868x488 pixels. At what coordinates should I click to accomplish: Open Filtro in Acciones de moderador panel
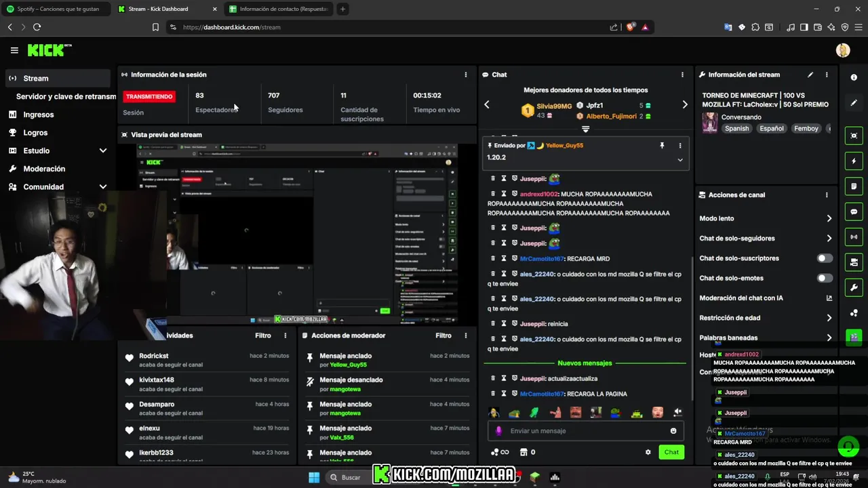pyautogui.click(x=443, y=335)
